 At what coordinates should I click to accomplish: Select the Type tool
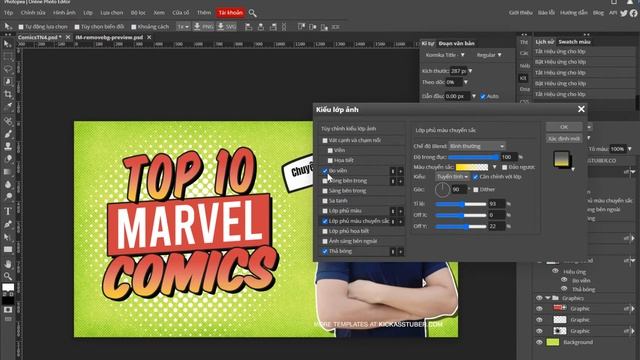[x=8, y=211]
